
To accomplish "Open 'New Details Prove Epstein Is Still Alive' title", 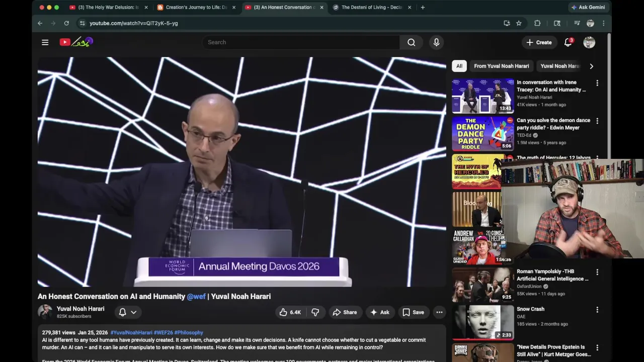I will (554, 350).
